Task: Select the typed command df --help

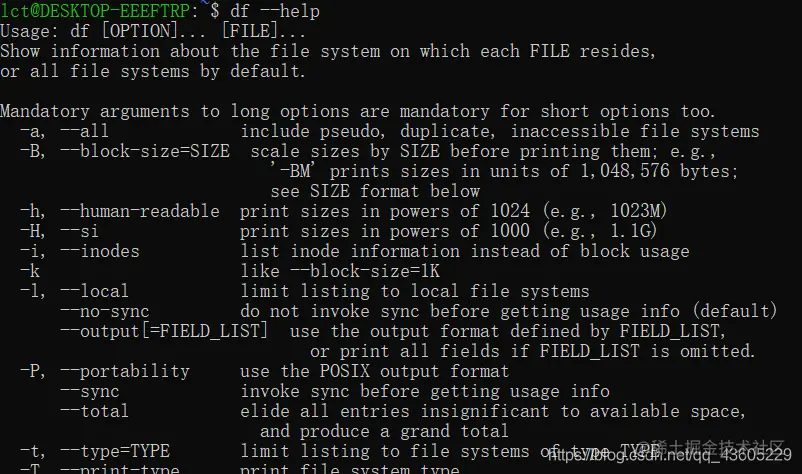Action: (x=275, y=11)
